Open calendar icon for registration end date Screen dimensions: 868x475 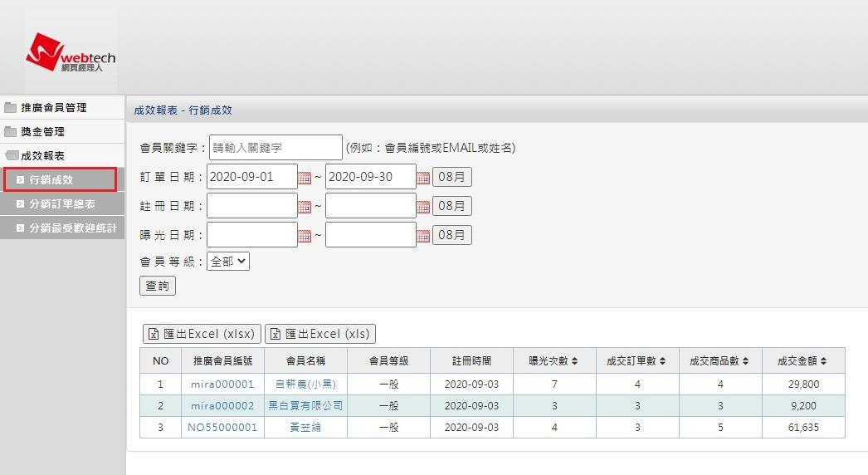(x=422, y=206)
